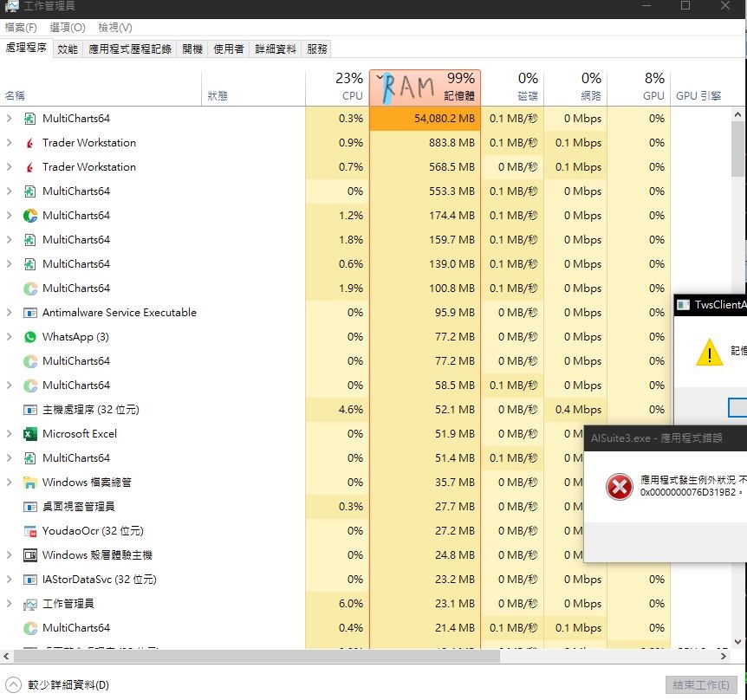The height and width of the screenshot is (700, 747).
Task: Expand the IAStorDataSvc (32 位元) row
Action: 9,580
